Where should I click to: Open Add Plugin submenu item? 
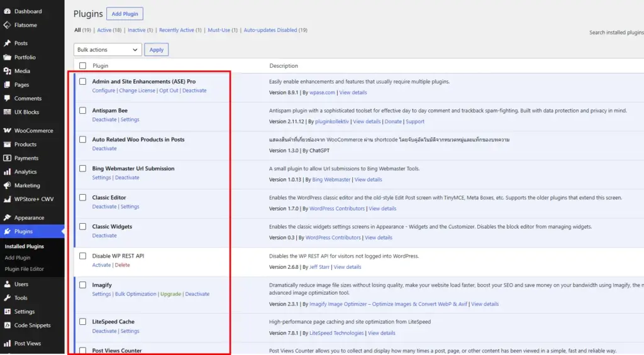(18, 258)
